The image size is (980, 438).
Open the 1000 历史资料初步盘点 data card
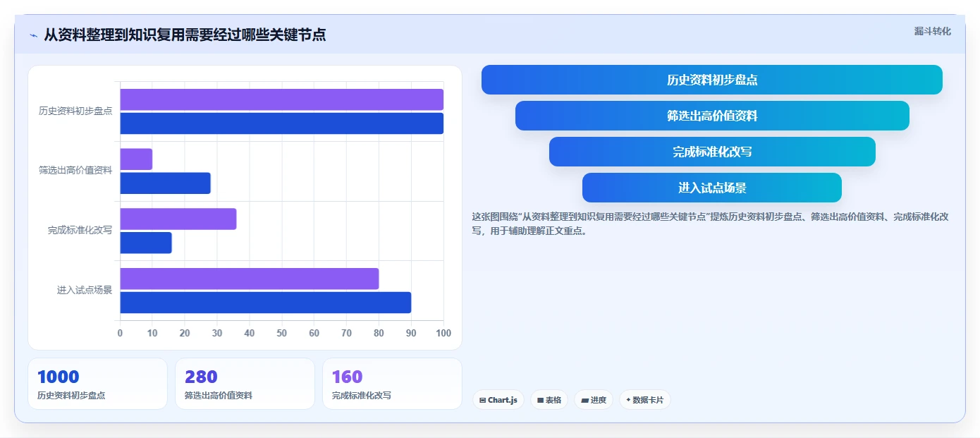point(98,384)
